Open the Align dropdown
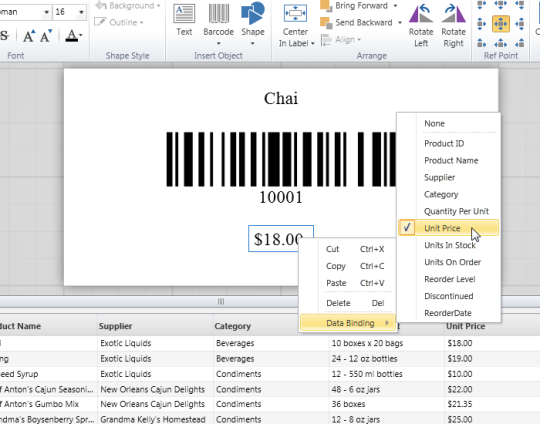Screen dimensions: 540x424 pos(341,40)
